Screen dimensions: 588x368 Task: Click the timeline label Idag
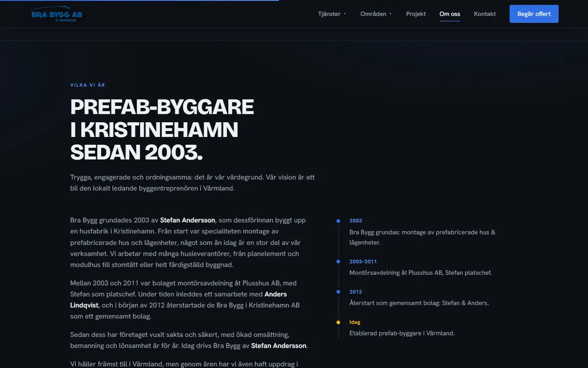pos(355,322)
